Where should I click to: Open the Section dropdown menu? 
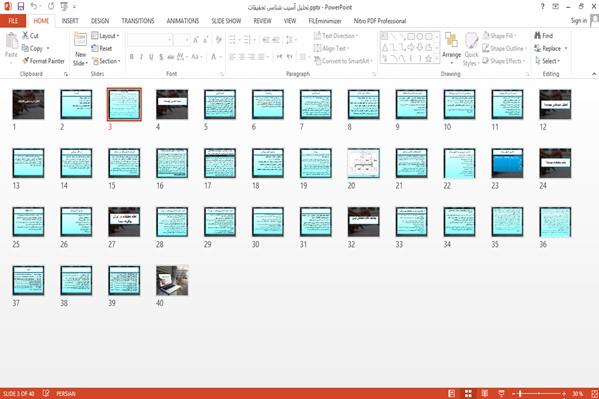point(106,61)
